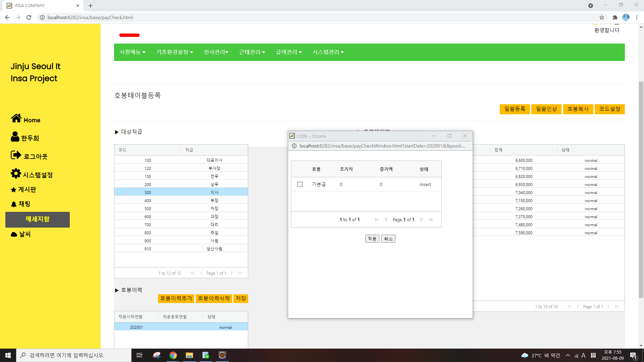Open 메세지함 in the sidebar
This screenshot has height=362, width=644.
click(x=38, y=219)
